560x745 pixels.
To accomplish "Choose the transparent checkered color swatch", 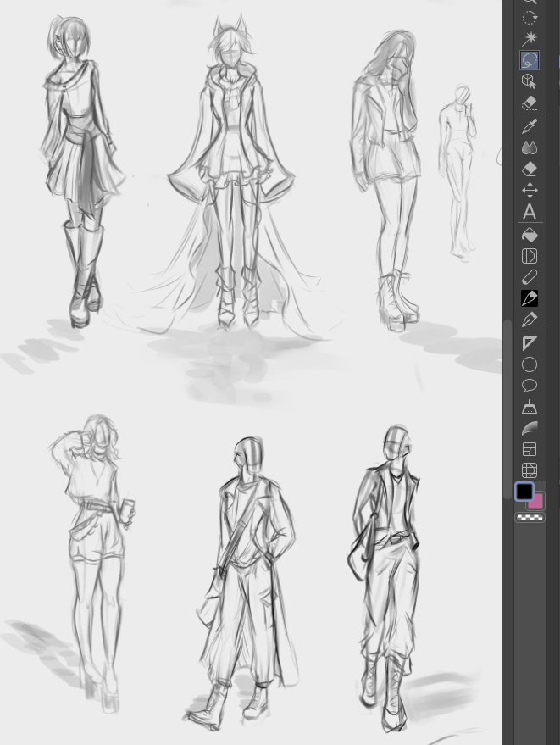I will click(x=530, y=517).
